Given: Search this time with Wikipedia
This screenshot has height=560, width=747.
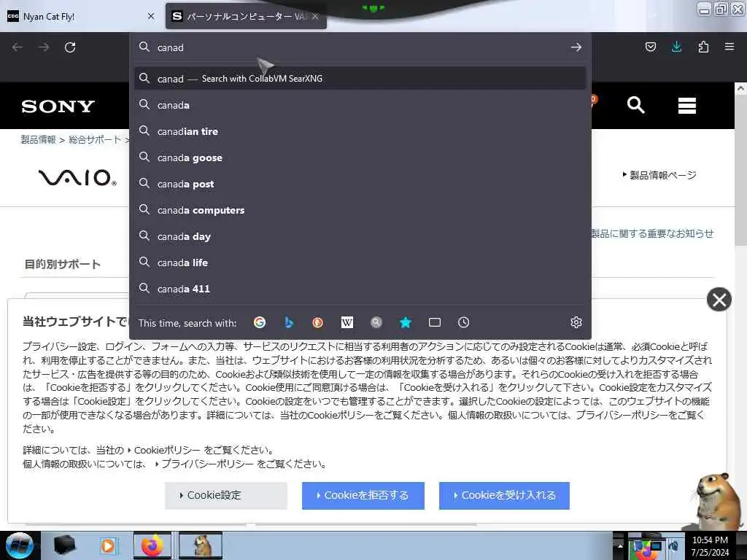Looking at the screenshot, I should (x=347, y=322).
